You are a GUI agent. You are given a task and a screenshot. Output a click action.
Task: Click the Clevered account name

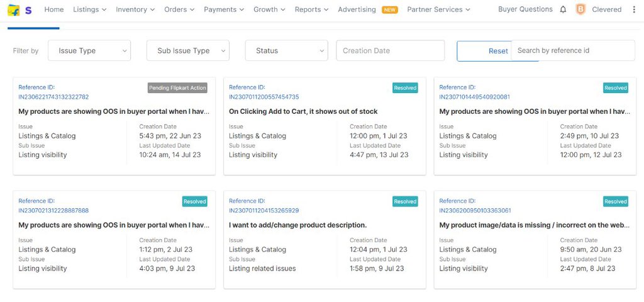pos(607,9)
